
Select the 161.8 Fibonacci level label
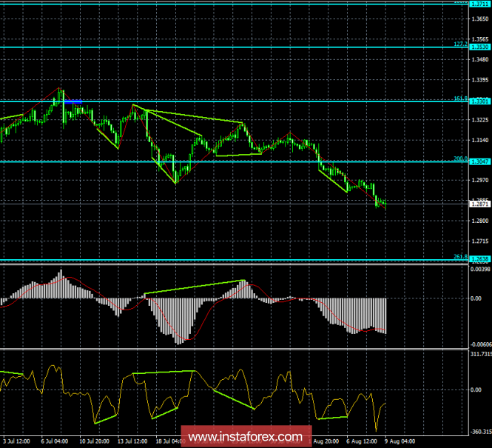click(459, 98)
